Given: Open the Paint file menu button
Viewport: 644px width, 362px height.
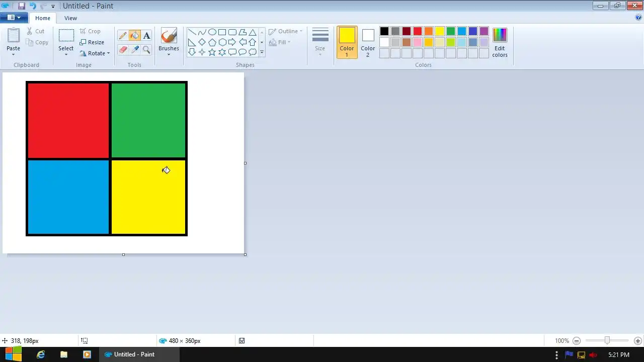Looking at the screenshot, I should point(14,18).
